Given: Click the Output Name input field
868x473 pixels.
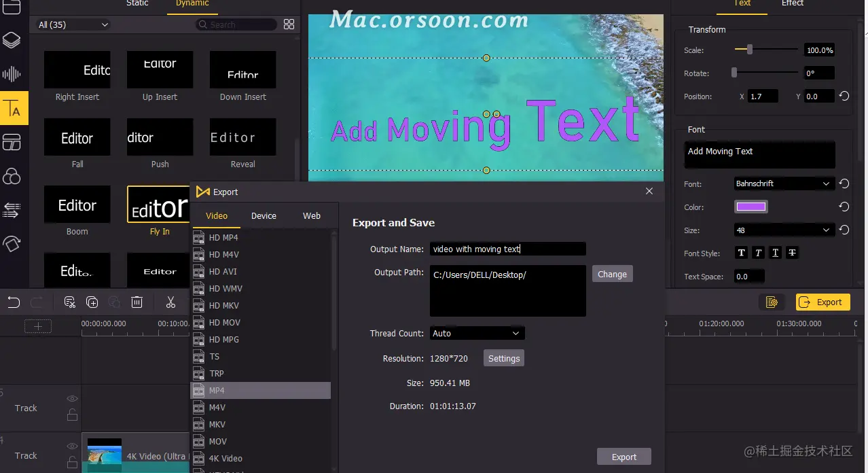Looking at the screenshot, I should click(507, 249).
